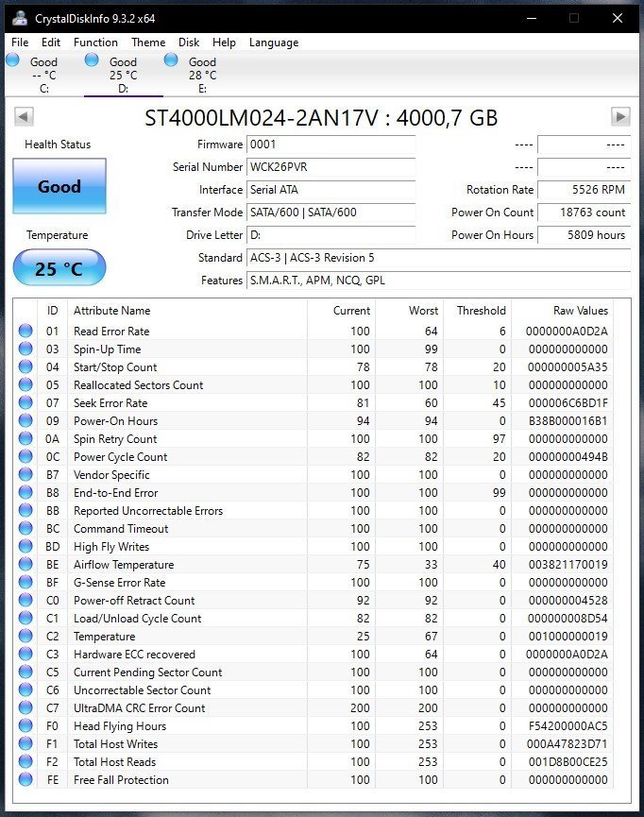This screenshot has width=644, height=817.
Task: Click the Serial Number field WCK26PVR
Action: (x=330, y=167)
